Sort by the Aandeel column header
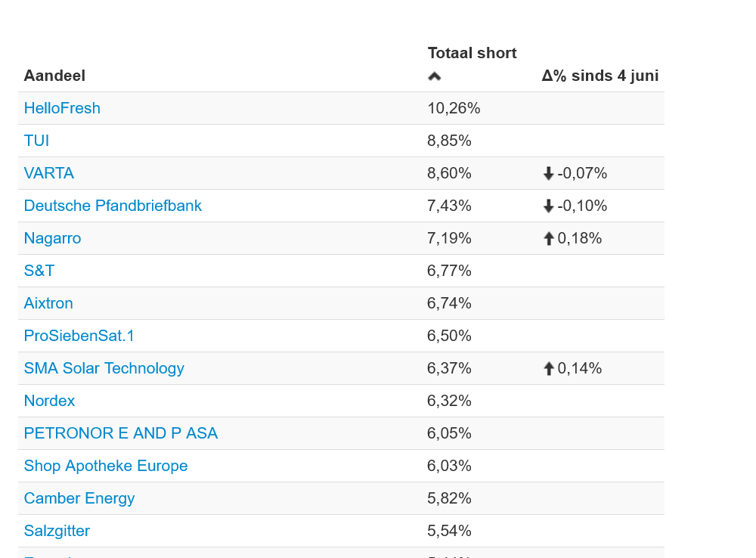Screen dimensions: 756x558 (x=54, y=76)
